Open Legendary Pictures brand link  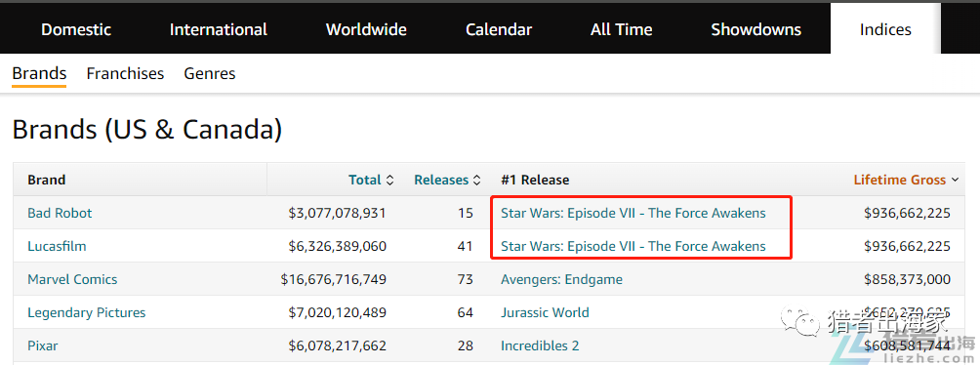coord(86,312)
